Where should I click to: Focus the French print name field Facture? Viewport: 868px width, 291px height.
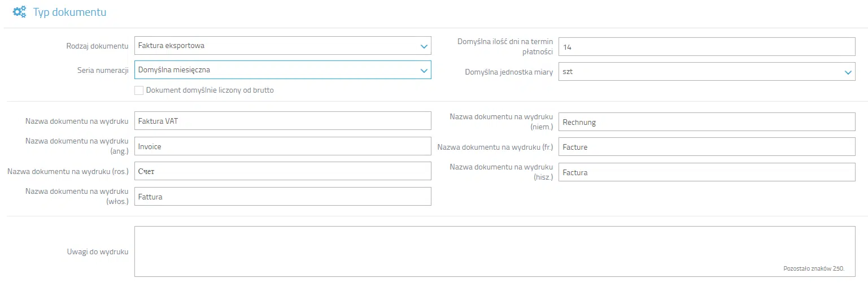(707, 147)
